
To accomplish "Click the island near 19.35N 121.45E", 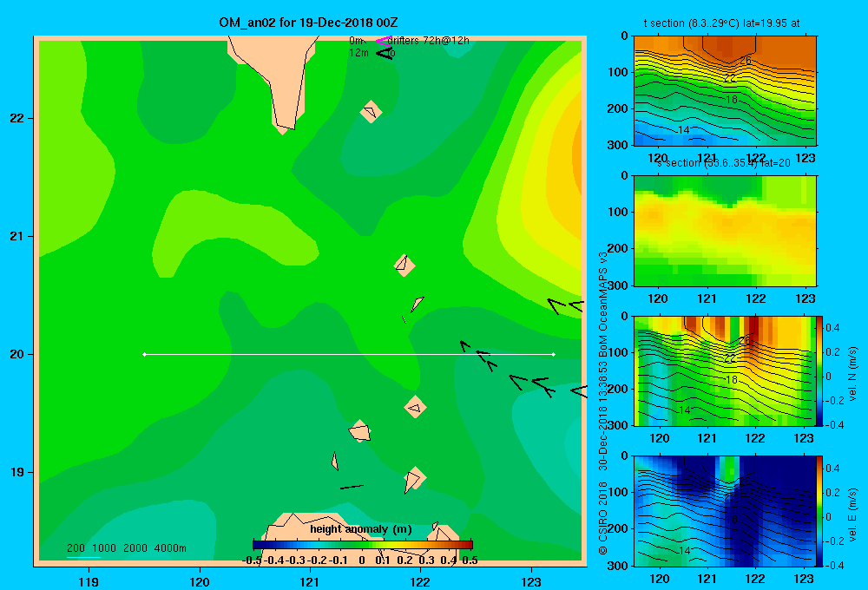I will click(360, 430).
